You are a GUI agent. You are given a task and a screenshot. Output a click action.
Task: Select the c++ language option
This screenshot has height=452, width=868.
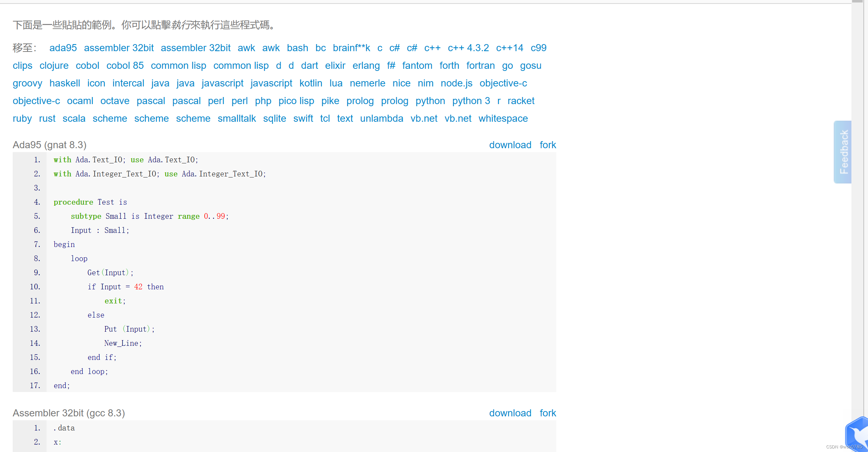[431, 48]
